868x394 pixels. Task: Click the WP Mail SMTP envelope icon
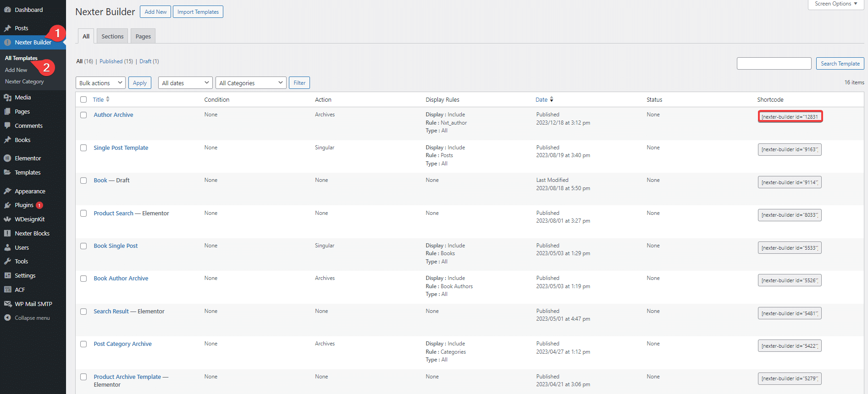(x=7, y=304)
